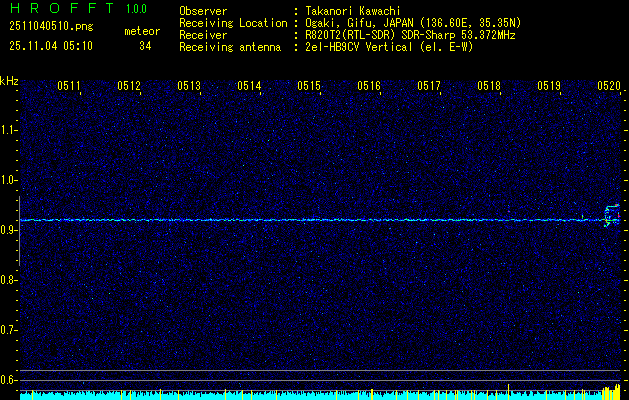Click the 0513 time tick label
Screen dimensions: 629x400
click(x=189, y=87)
